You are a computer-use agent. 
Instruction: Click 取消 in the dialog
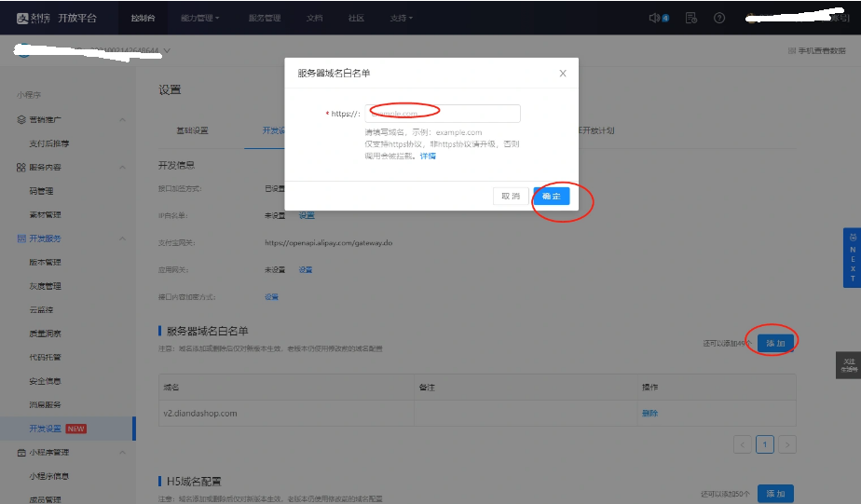pyautogui.click(x=511, y=196)
